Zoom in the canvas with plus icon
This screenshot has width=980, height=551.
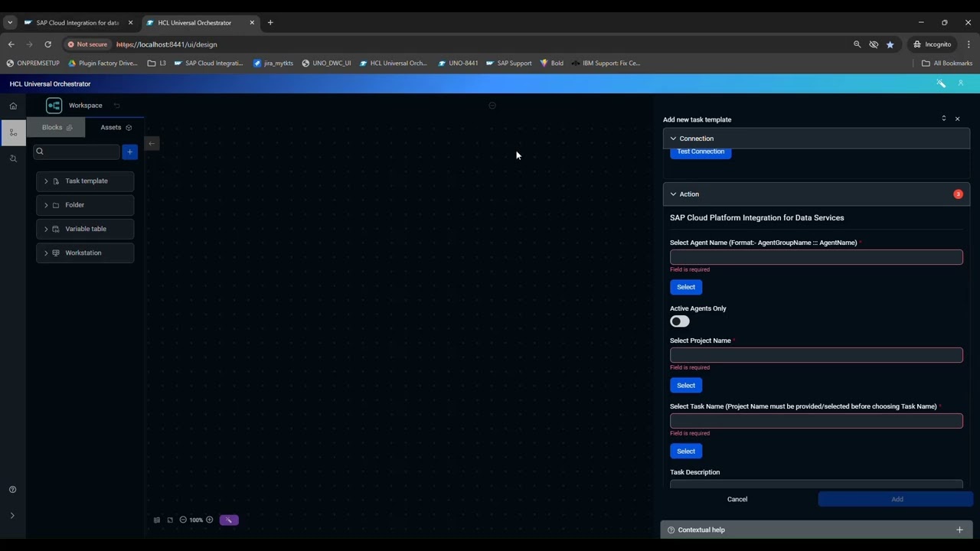(209, 520)
